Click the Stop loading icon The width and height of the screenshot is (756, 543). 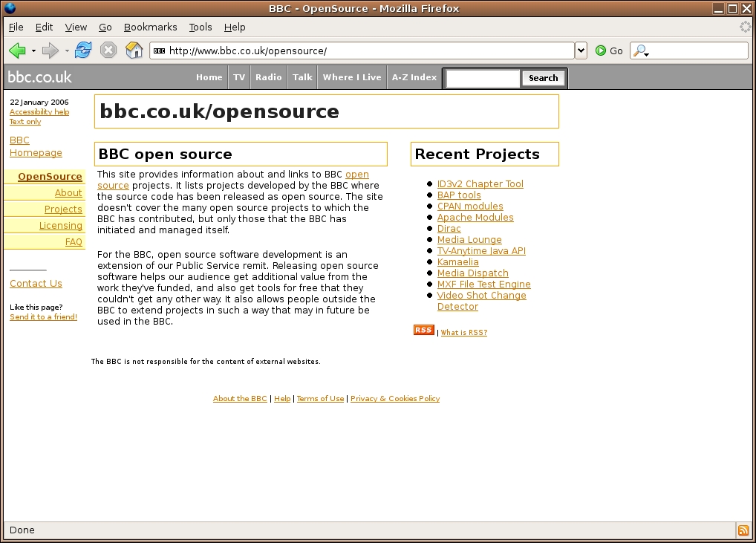pos(108,51)
